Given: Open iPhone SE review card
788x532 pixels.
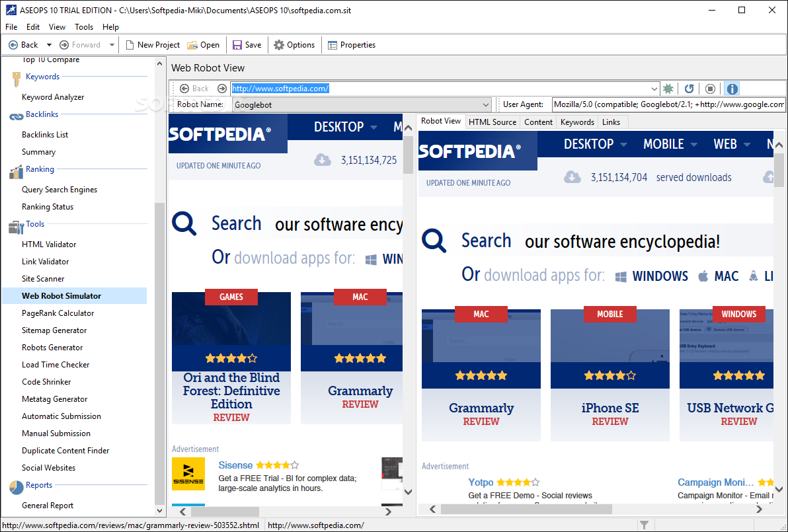Looking at the screenshot, I should tap(610, 375).
